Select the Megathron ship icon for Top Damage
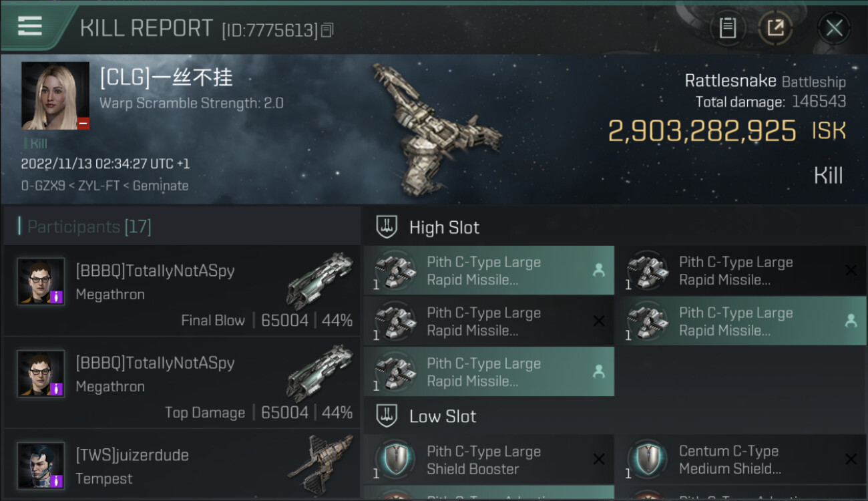Viewport: 868px width, 501px height. tap(319, 373)
